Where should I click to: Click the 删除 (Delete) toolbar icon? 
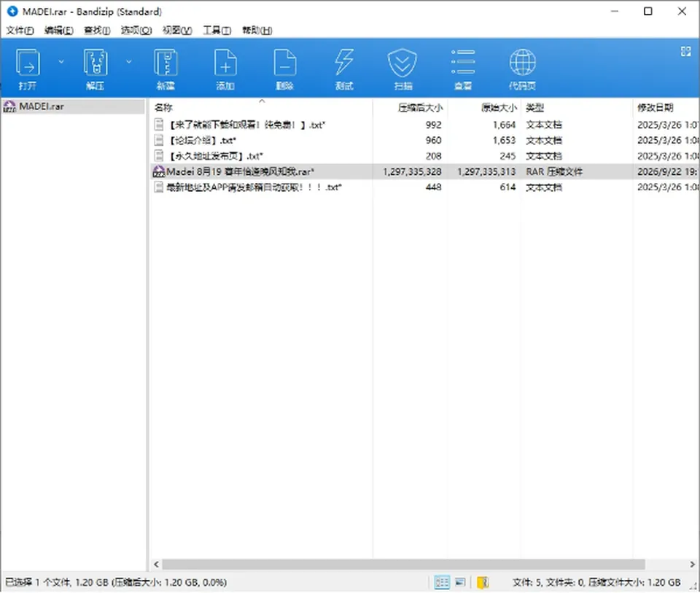tap(285, 63)
